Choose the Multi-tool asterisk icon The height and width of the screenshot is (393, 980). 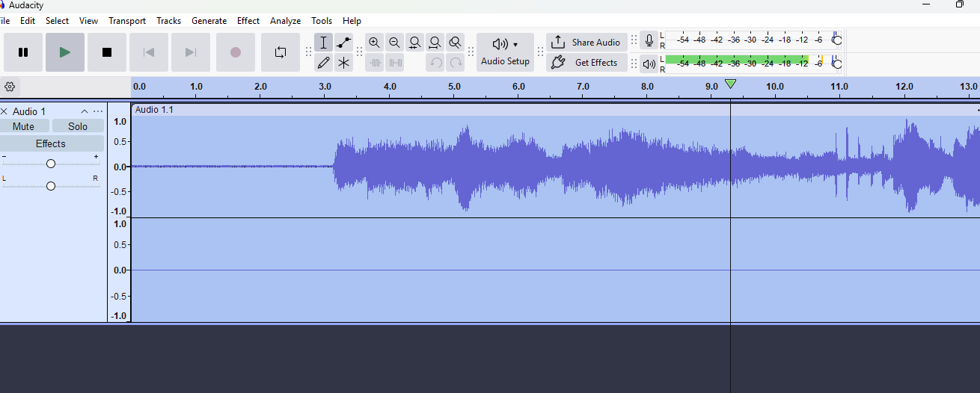pos(343,63)
